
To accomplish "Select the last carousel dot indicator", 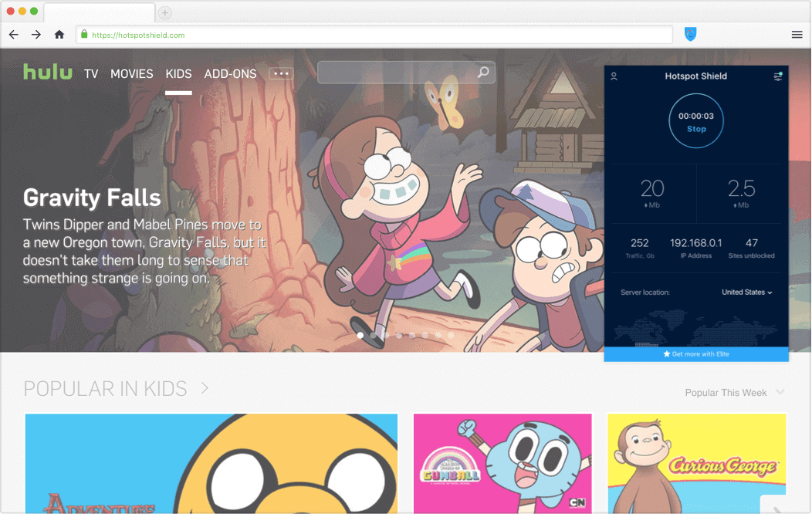I will point(451,336).
